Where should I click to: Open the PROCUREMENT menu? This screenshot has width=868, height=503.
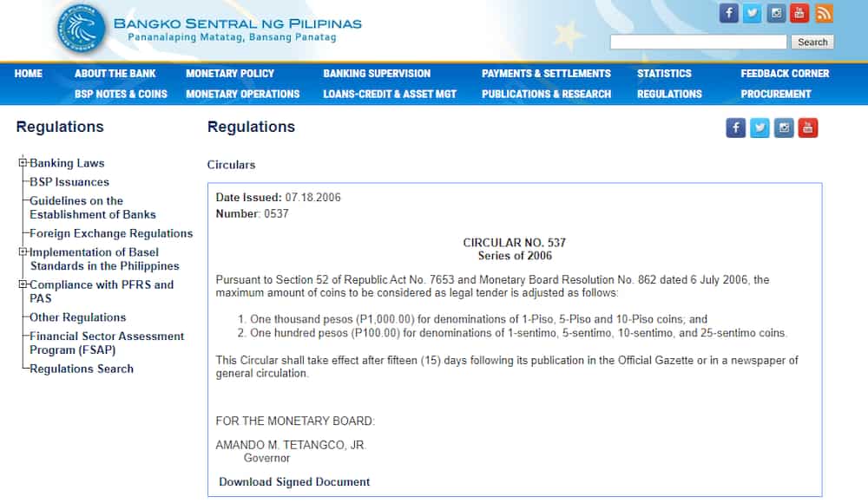coord(775,94)
